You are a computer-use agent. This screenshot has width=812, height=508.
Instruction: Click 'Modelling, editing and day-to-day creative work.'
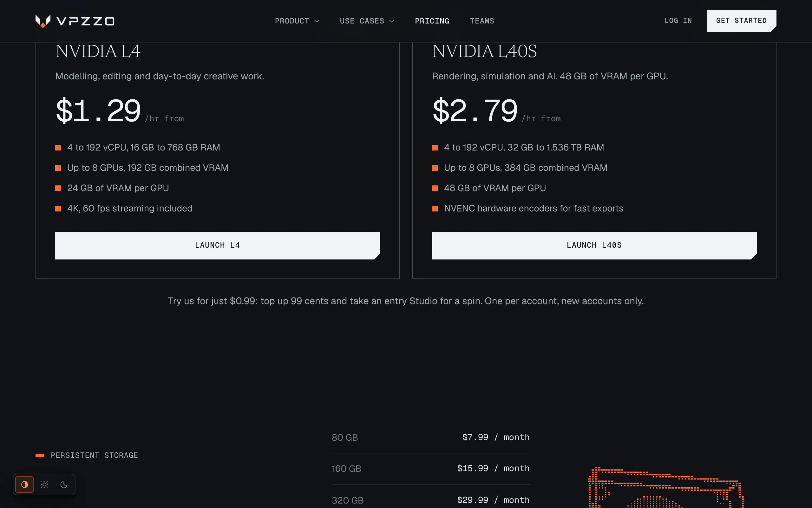click(160, 76)
